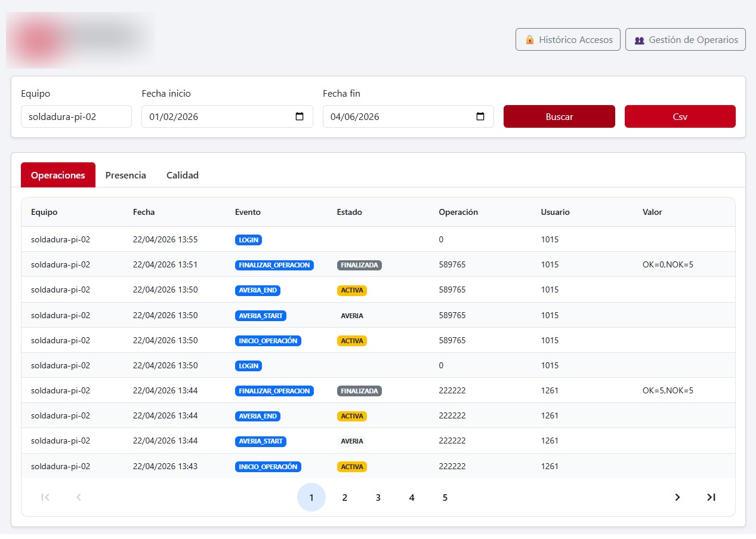Viewport: 756px width, 539px height.
Task: Click the previous page arrow icon
Action: [x=79, y=497]
